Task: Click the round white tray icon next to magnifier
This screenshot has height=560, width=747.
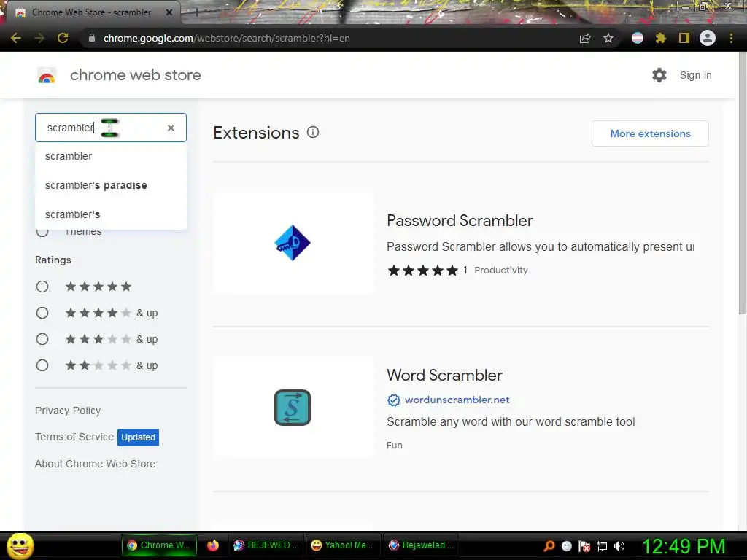Action: pos(566,546)
